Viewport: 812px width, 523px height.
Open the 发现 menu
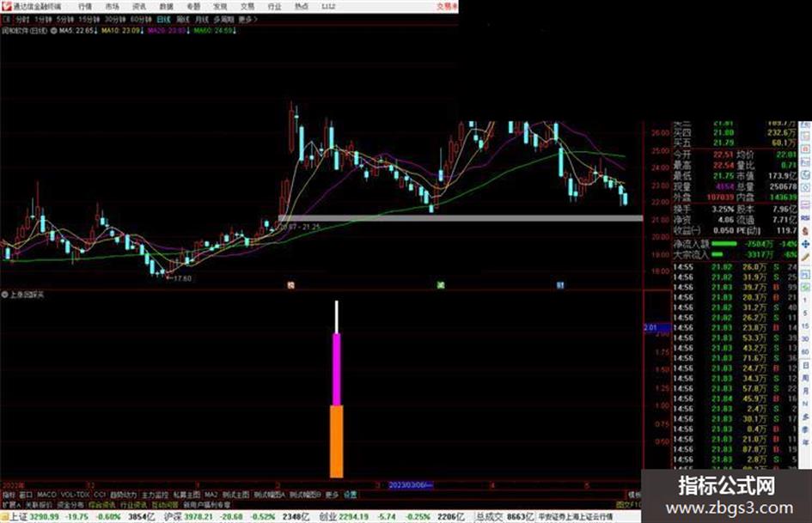(220, 6)
